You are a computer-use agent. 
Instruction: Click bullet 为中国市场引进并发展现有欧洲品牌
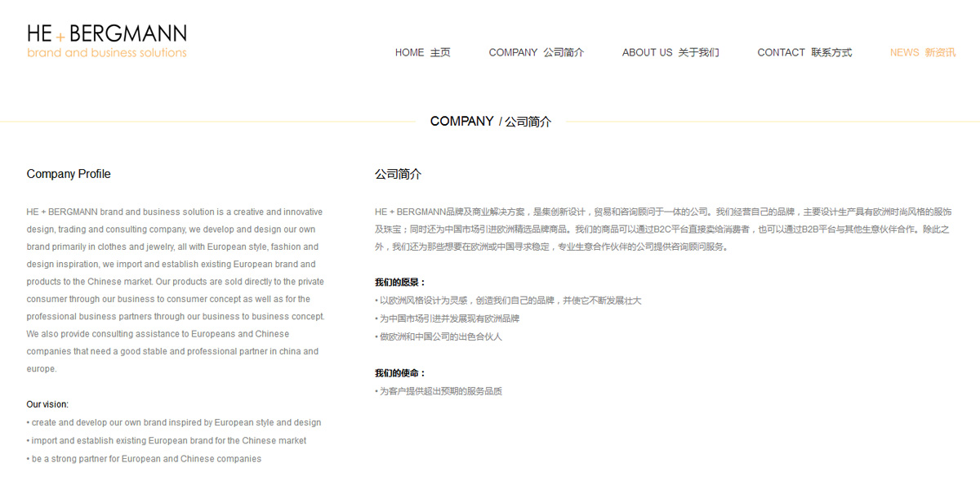(448, 318)
